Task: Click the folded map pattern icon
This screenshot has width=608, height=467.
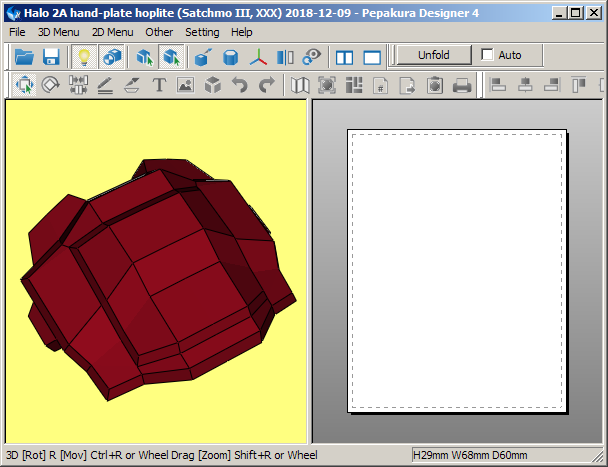Action: (x=300, y=85)
